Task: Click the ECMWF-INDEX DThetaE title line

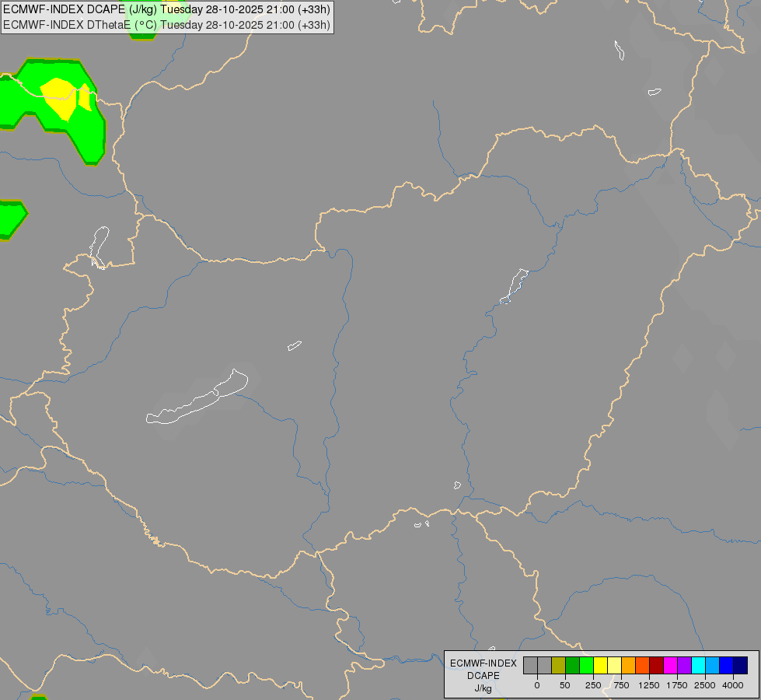Action: pyautogui.click(x=167, y=25)
